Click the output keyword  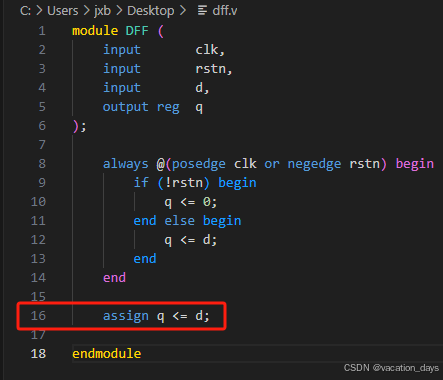click(x=126, y=107)
